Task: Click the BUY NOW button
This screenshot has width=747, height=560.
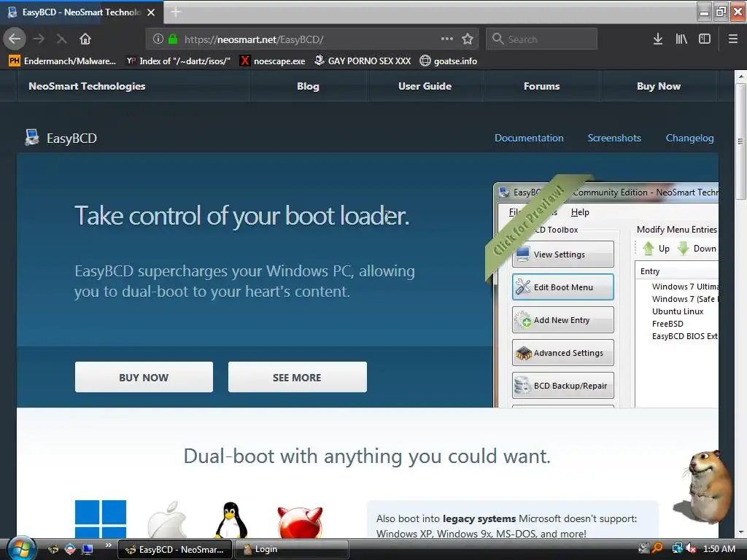Action: [x=144, y=377]
